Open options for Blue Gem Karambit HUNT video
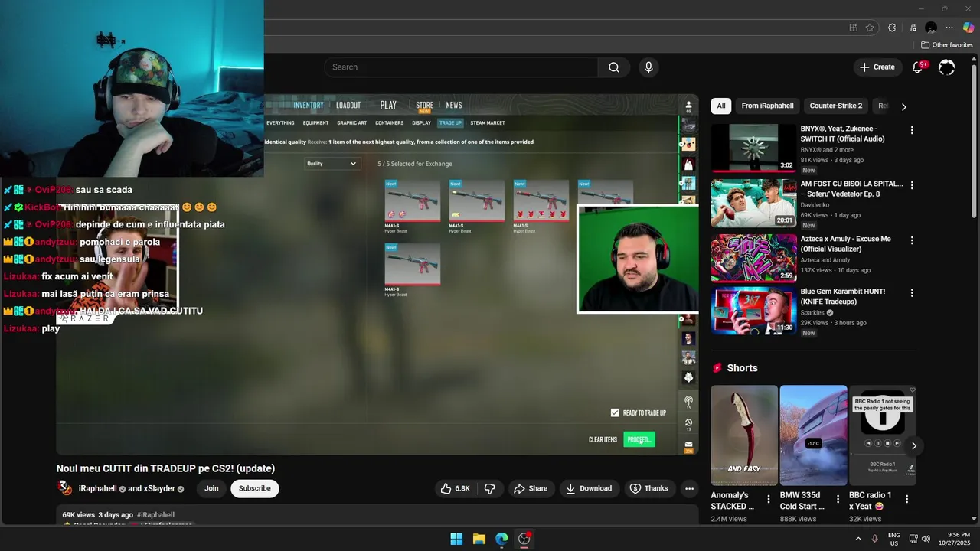This screenshot has height=551, width=980. 912,292
